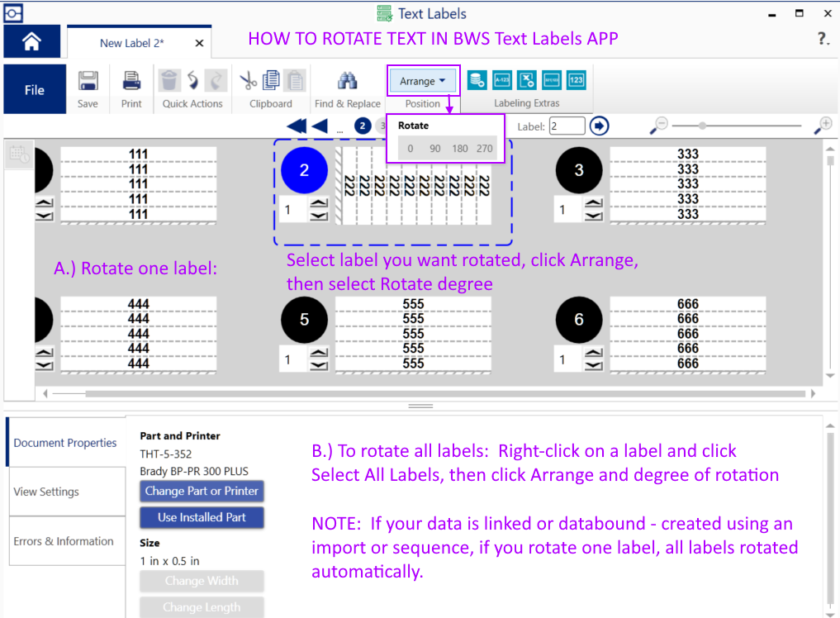Select the A-123 serialization icon
The height and width of the screenshot is (618, 840).
tap(502, 80)
